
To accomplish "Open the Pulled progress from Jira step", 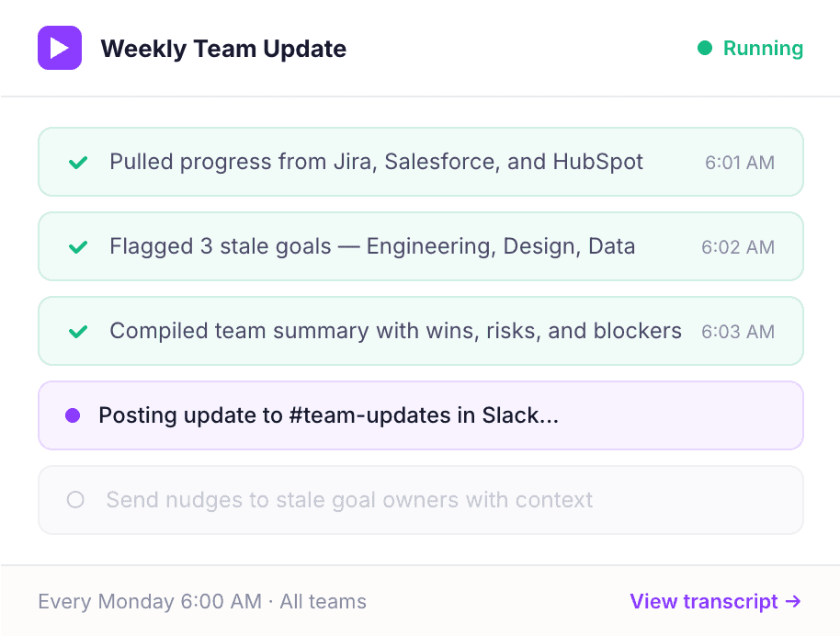I will pos(376,163).
